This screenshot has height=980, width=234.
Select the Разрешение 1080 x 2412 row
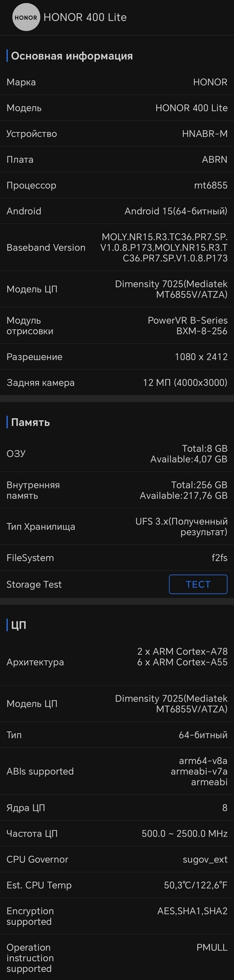tap(117, 357)
